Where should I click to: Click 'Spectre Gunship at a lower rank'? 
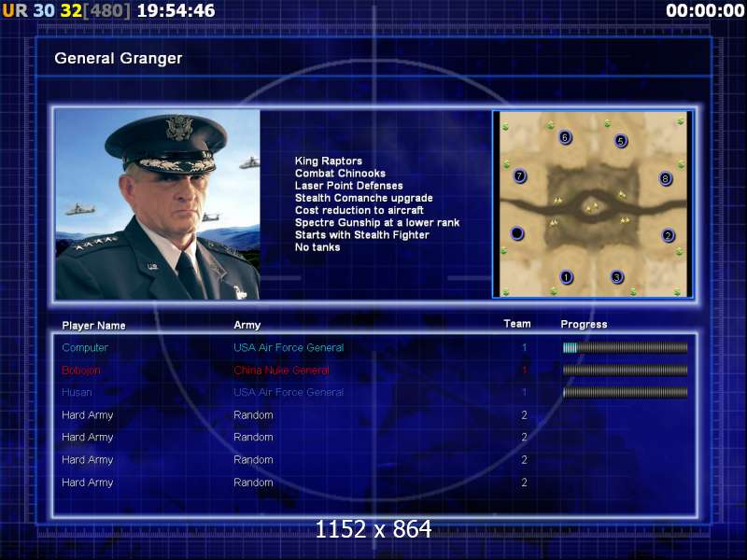[x=377, y=223]
